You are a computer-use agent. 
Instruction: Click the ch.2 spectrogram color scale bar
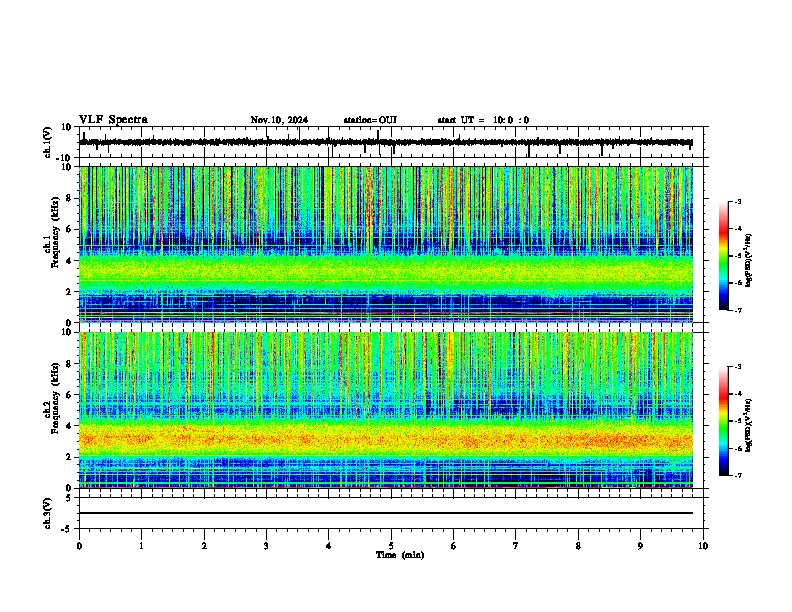click(x=724, y=421)
